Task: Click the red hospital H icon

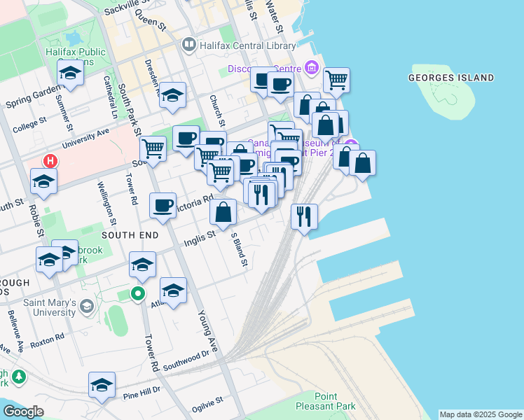Action: (50, 160)
